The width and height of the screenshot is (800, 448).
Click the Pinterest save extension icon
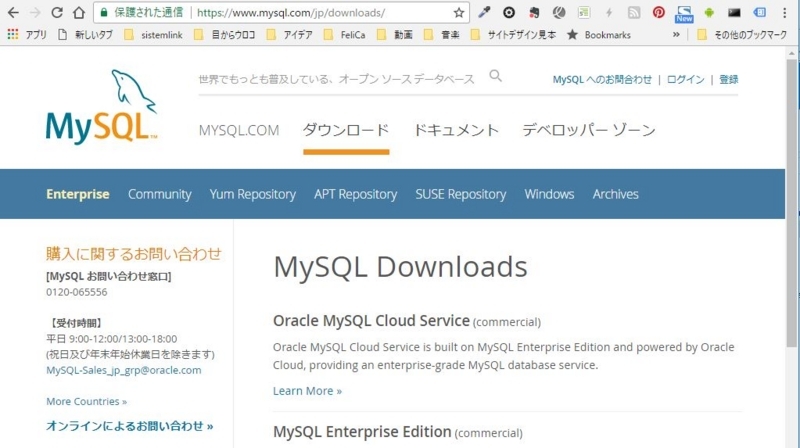[x=659, y=12]
